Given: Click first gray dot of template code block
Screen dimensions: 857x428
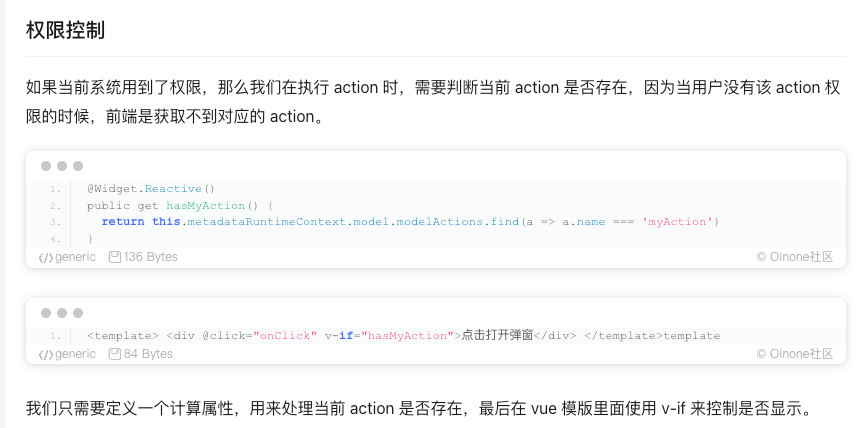Looking at the screenshot, I should click(46, 313).
